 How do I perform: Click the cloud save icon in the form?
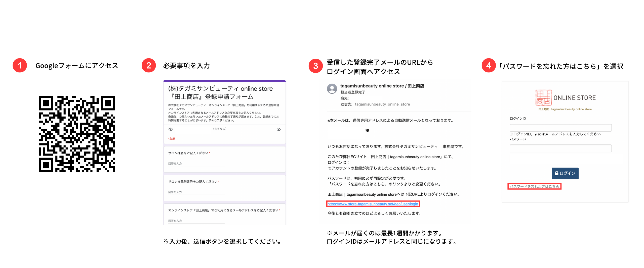[x=279, y=129]
